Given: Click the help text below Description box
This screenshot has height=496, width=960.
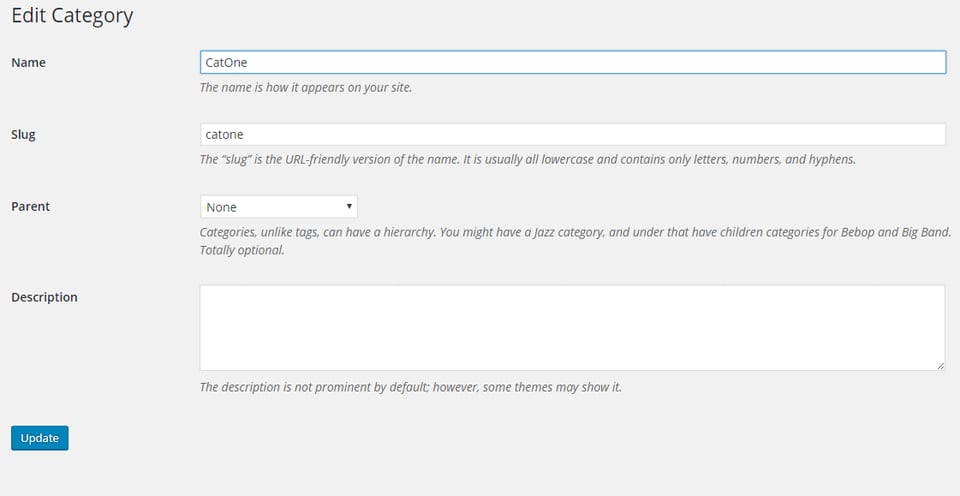Looking at the screenshot, I should [x=411, y=388].
